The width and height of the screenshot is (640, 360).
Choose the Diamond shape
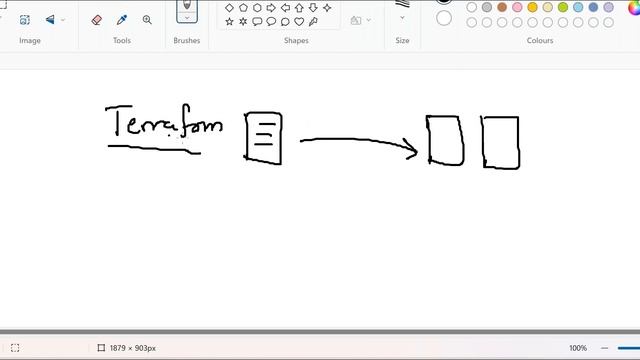229,8
